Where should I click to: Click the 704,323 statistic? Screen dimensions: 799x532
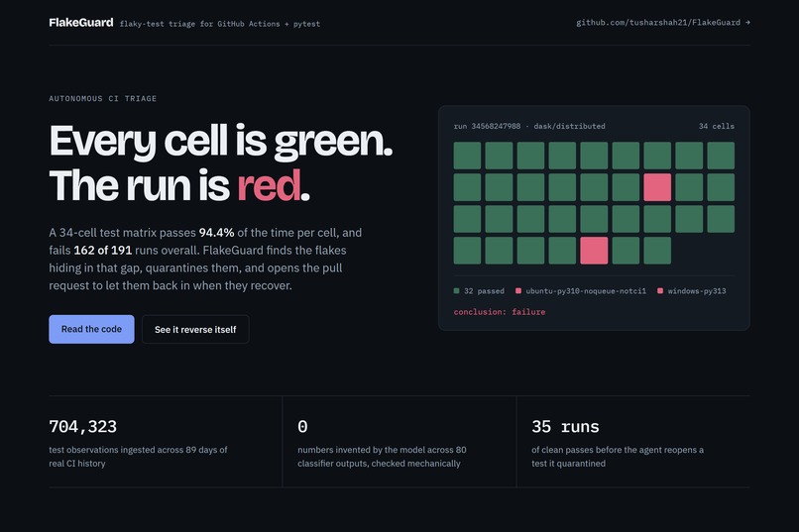tap(83, 427)
